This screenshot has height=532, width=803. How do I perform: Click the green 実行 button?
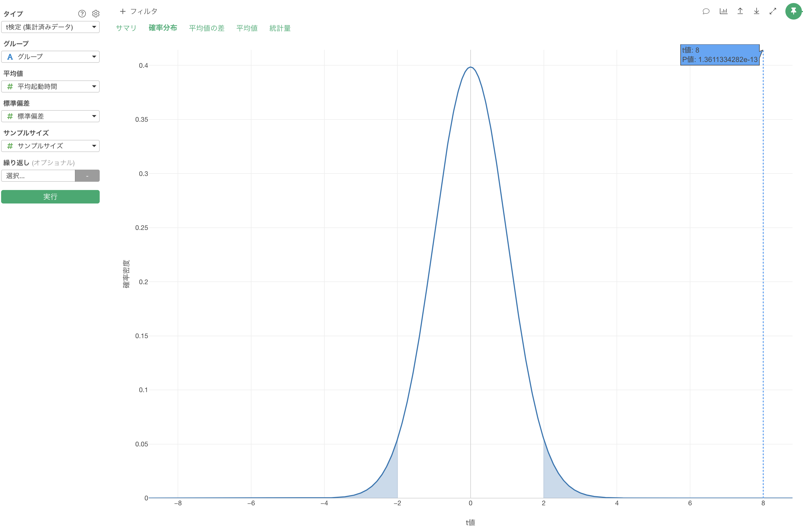[x=50, y=197]
